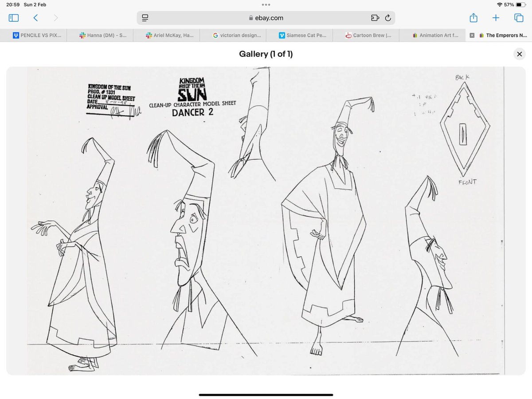The height and width of the screenshot is (399, 532).
Task: Open the page menu icon in address bar
Action: tap(145, 18)
